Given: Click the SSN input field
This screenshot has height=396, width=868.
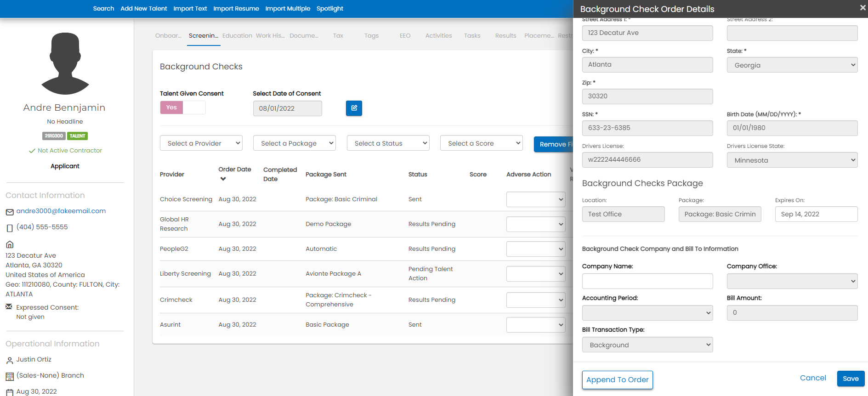Looking at the screenshot, I should [x=647, y=128].
